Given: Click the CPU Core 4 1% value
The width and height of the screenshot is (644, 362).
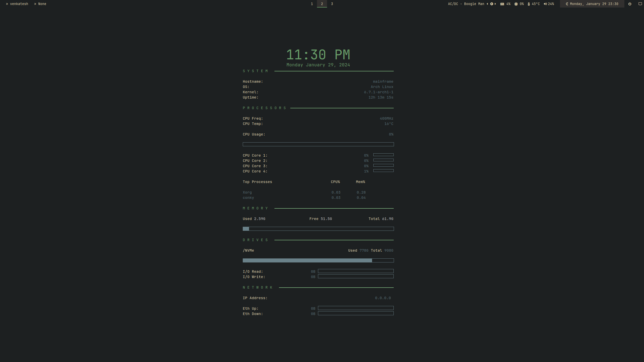Looking at the screenshot, I should 366,171.
